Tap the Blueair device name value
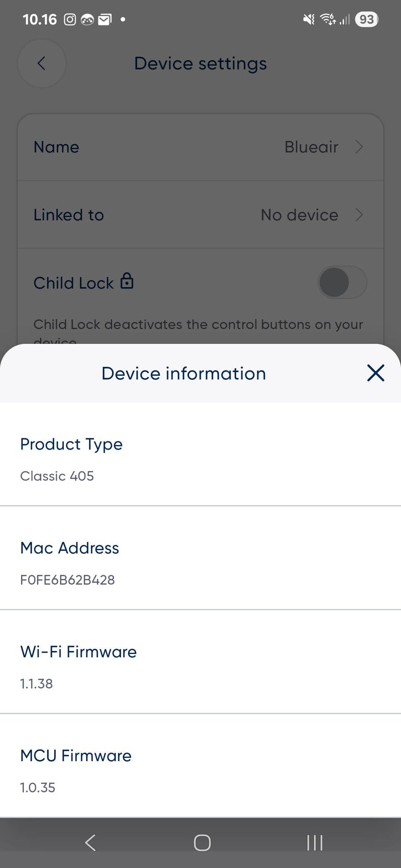Screen dimensions: 401x868 (x=311, y=147)
